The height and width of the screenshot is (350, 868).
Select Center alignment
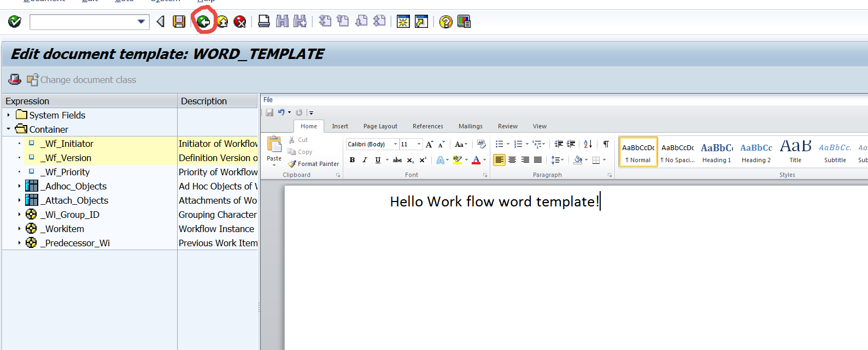point(512,160)
